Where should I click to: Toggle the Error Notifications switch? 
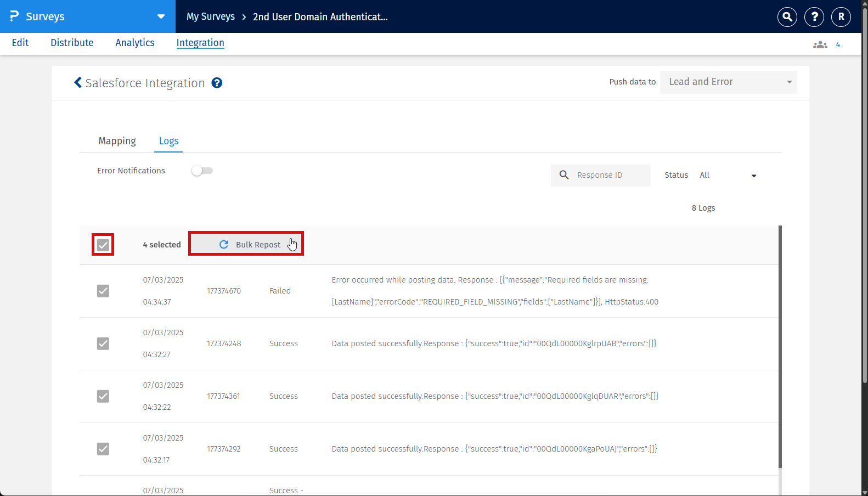(x=202, y=171)
